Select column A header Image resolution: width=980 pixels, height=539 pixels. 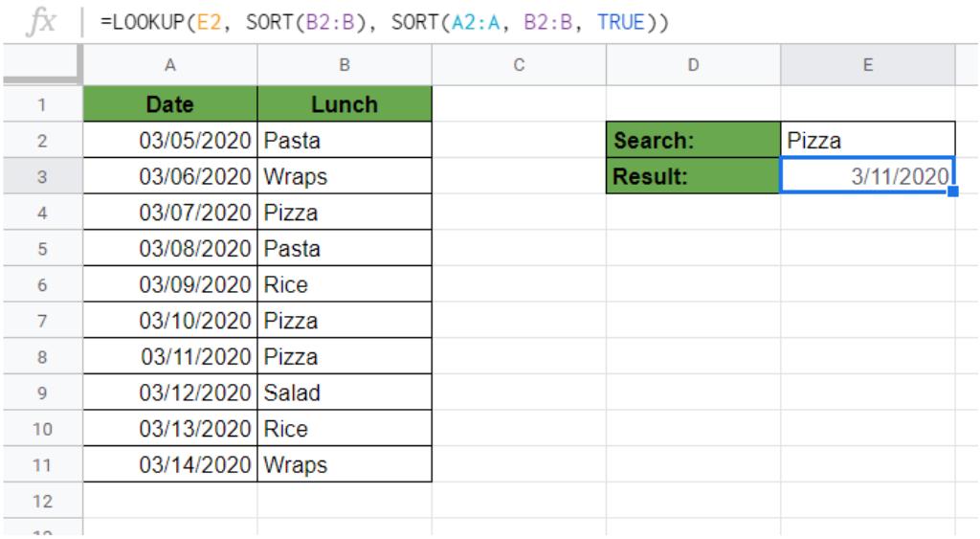pos(170,65)
